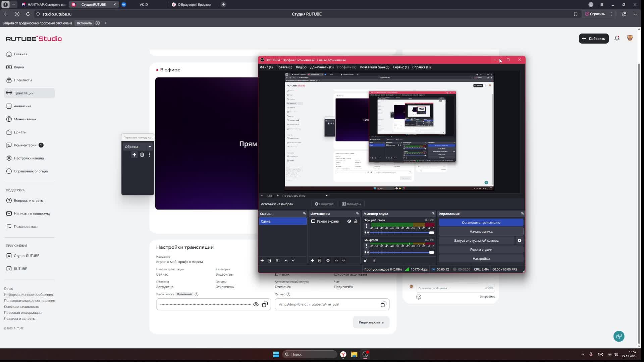Open the Док-панели (D) menu in OBS

pyautogui.click(x=321, y=67)
